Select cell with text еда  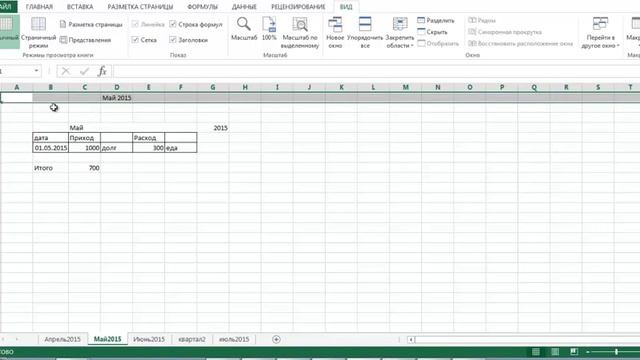click(x=180, y=148)
